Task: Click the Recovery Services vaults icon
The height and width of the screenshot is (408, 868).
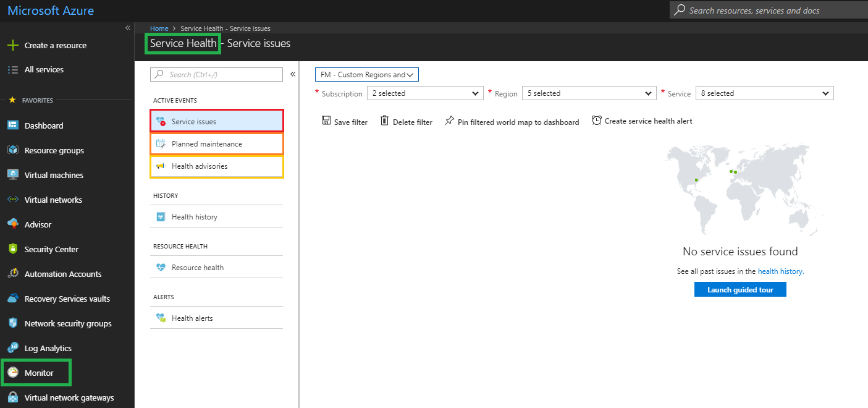Action: pos(13,299)
